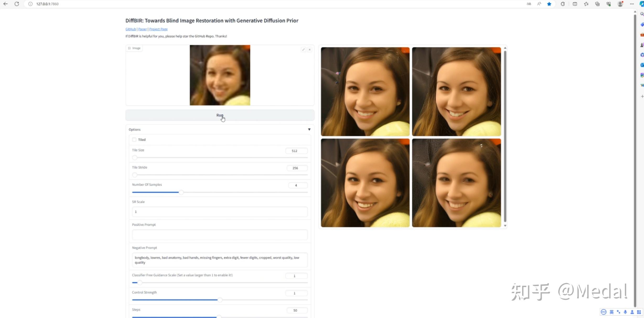Open the GitHub link

(x=131, y=29)
